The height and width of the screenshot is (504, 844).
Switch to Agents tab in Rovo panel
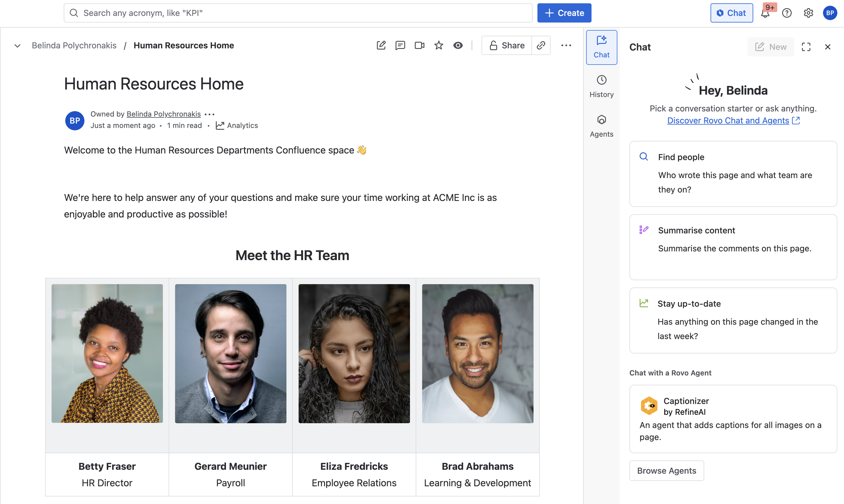[601, 126]
